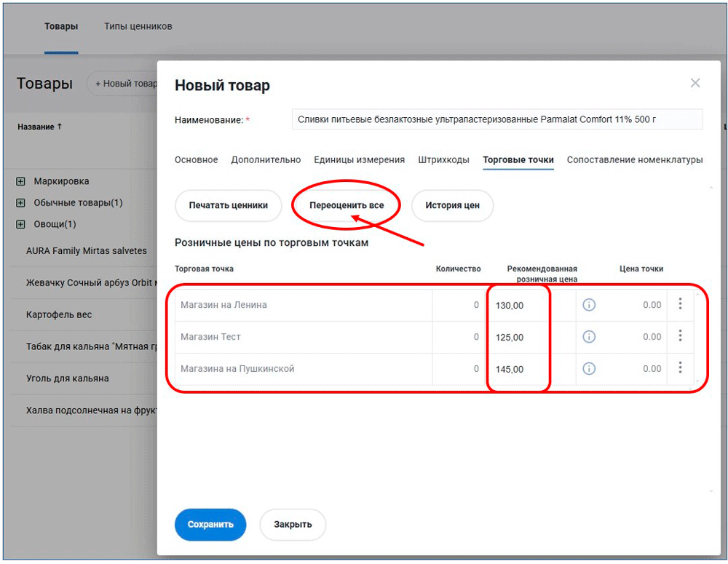Select the Единицы измерения tab

[359, 160]
